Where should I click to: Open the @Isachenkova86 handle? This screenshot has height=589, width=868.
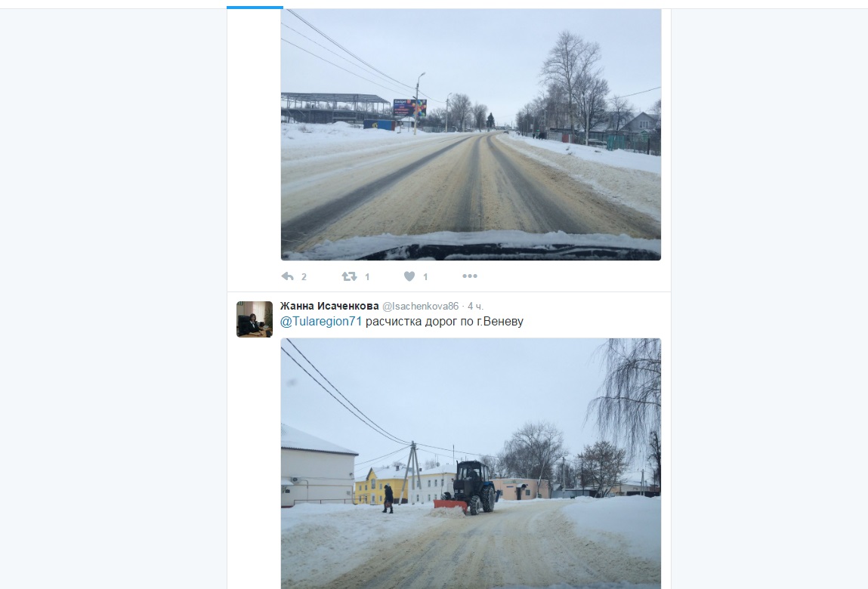(x=421, y=306)
